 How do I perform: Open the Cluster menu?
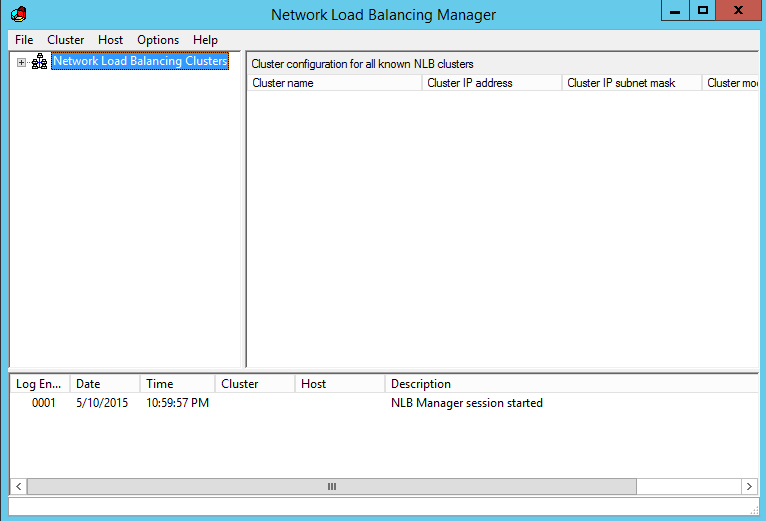click(66, 40)
